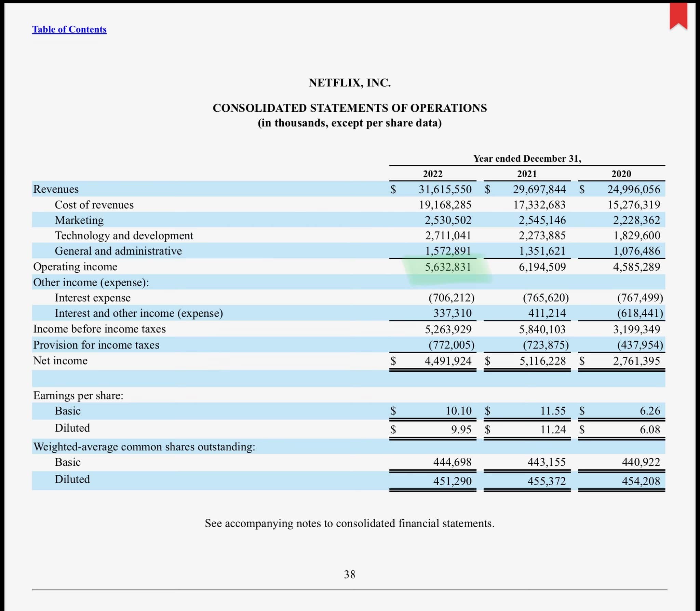
Task: Select the basic EPS value 11.55
Action: tap(553, 411)
